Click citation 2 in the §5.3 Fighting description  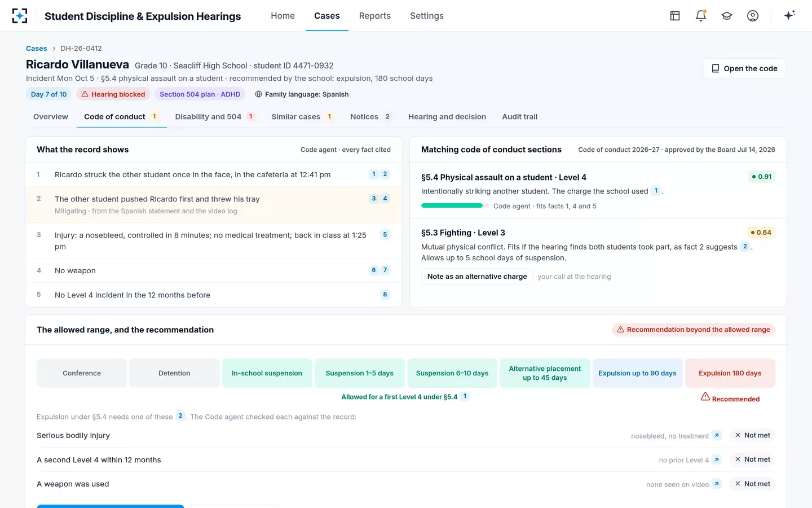[x=745, y=247]
